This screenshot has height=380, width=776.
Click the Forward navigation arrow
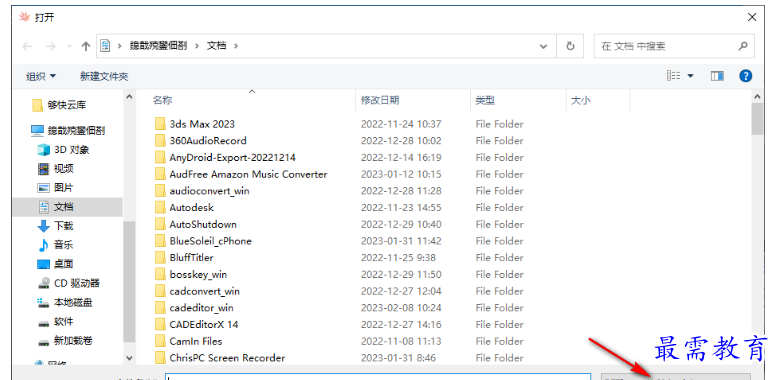(50, 46)
